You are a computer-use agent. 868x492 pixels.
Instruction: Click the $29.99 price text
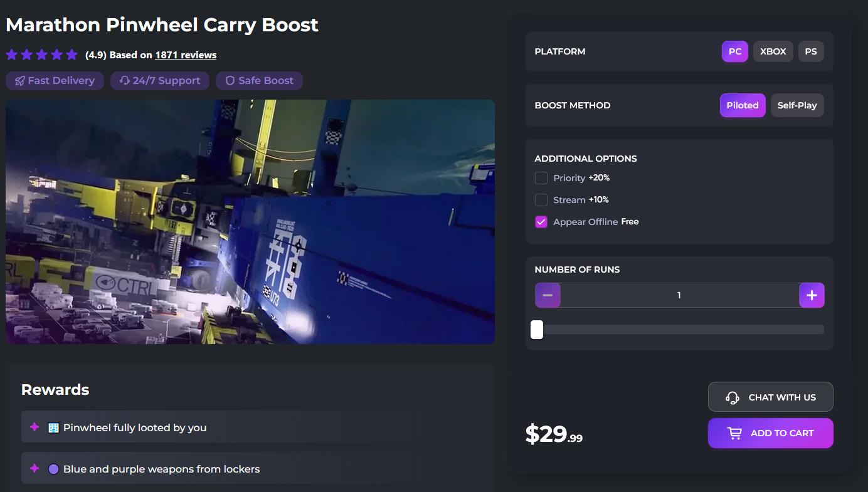click(554, 434)
